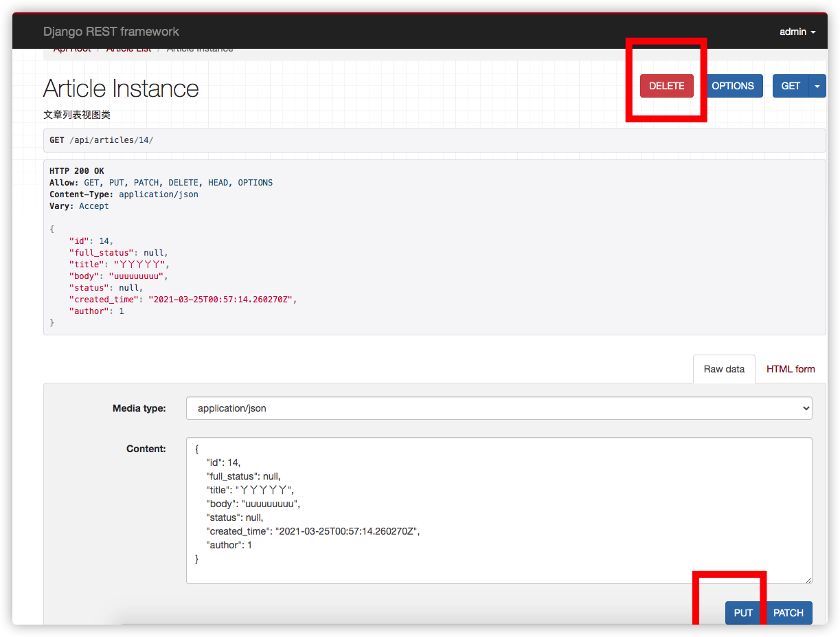This screenshot has width=840, height=637.
Task: Go to Api Root breadcrumb
Action: (x=72, y=49)
